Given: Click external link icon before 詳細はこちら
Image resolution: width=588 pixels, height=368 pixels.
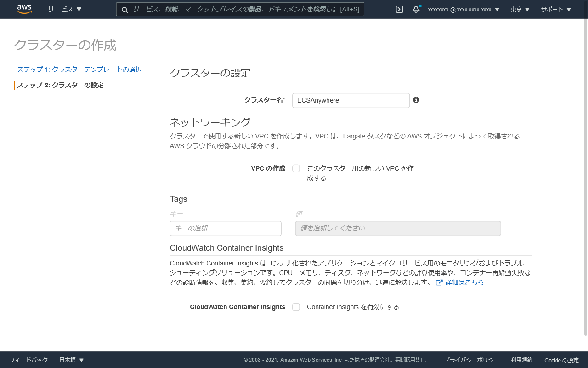Looking at the screenshot, I should [x=439, y=282].
